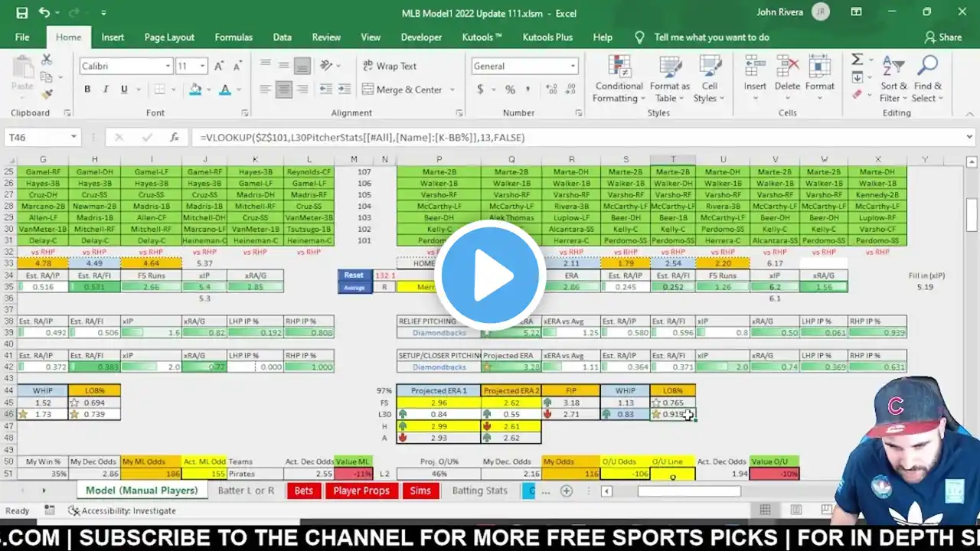
Task: Toggle Bold formatting
Action: (x=87, y=90)
